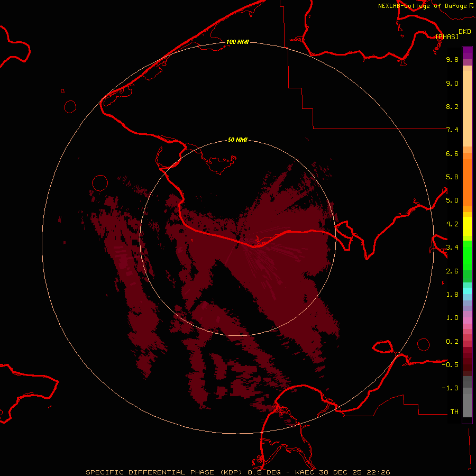
Task: Click the [PHAS] legend heading
Action: click(447, 36)
